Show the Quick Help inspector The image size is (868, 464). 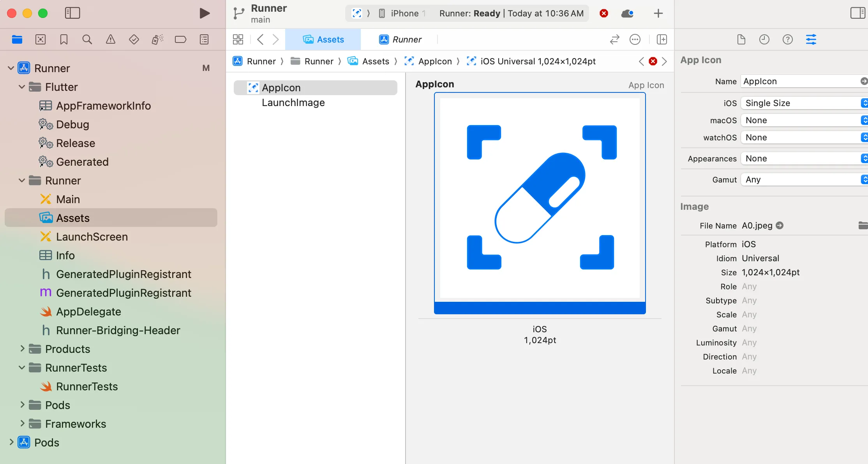pyautogui.click(x=787, y=39)
